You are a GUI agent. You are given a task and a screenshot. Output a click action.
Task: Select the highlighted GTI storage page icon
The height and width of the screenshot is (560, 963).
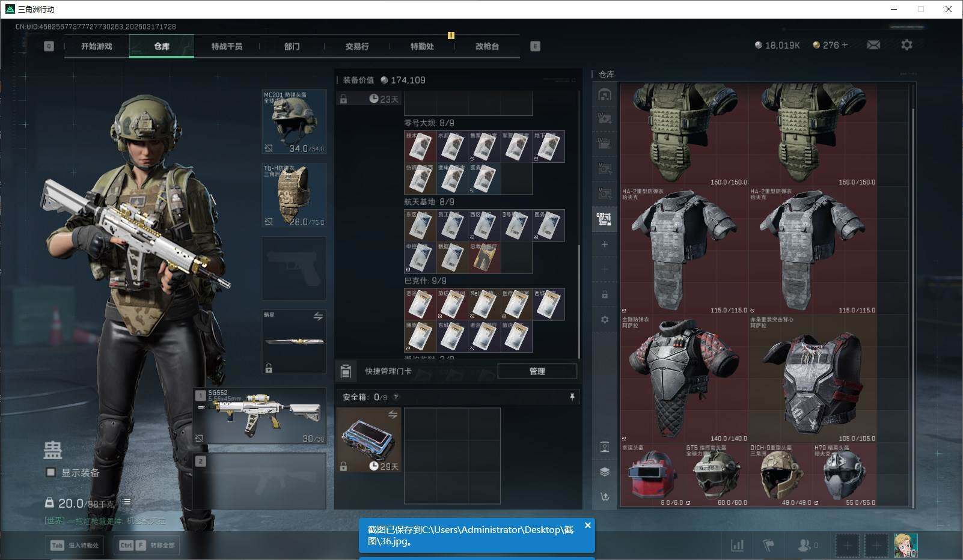(x=605, y=219)
